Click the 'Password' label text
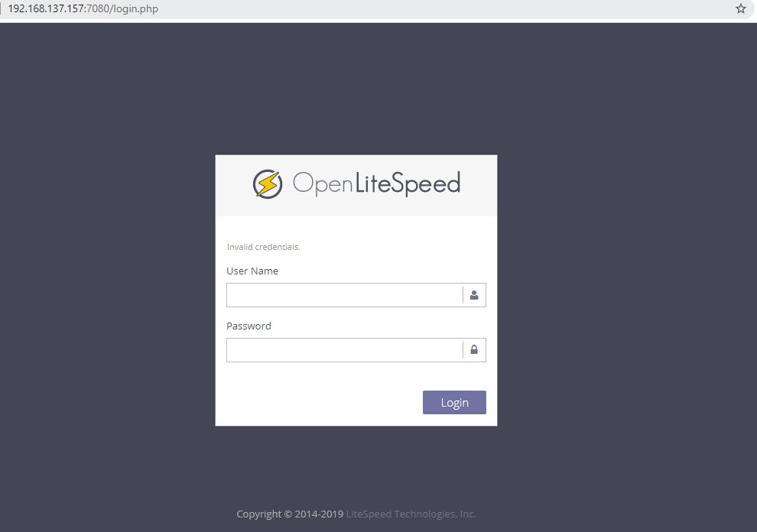The width and height of the screenshot is (757, 532). coord(249,326)
